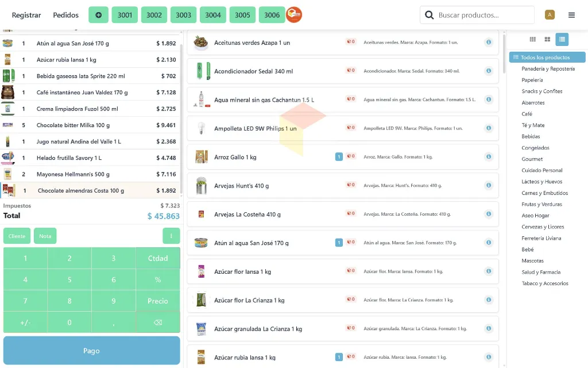
Task: Click the Cliente button
Action: [17, 236]
